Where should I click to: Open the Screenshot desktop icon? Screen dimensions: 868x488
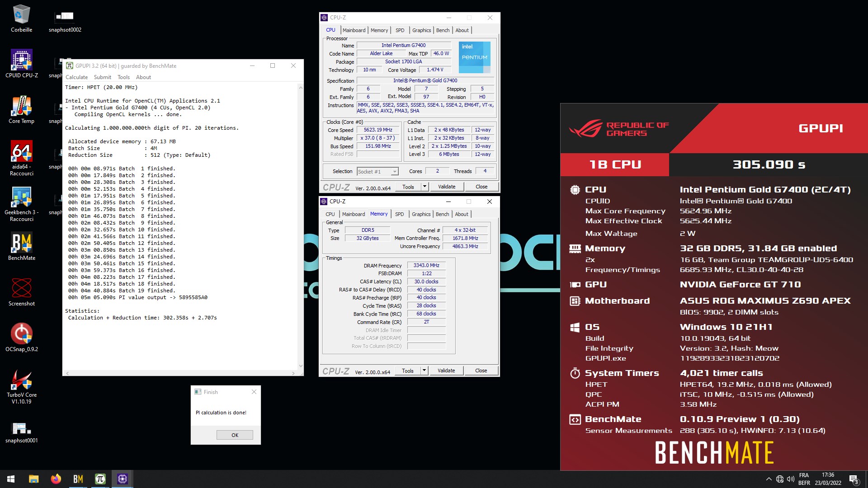coord(21,292)
